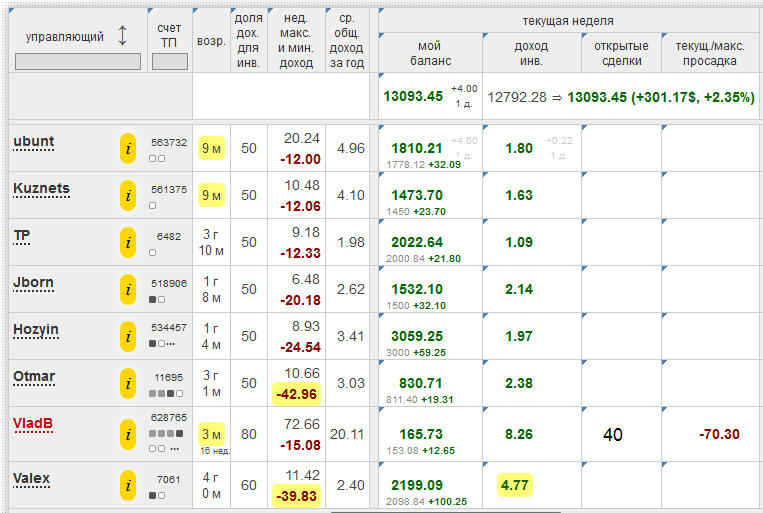
Task: Click the sort arrows next to управляющий
Action: [123, 36]
